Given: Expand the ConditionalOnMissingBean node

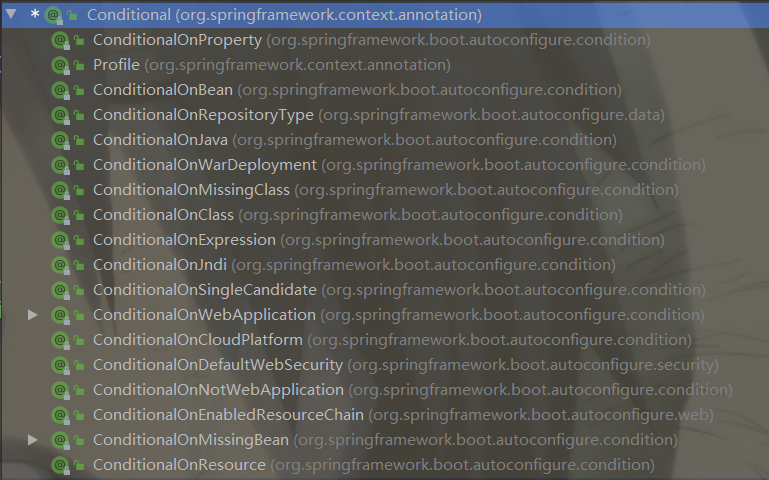Looking at the screenshot, I should tap(33, 440).
